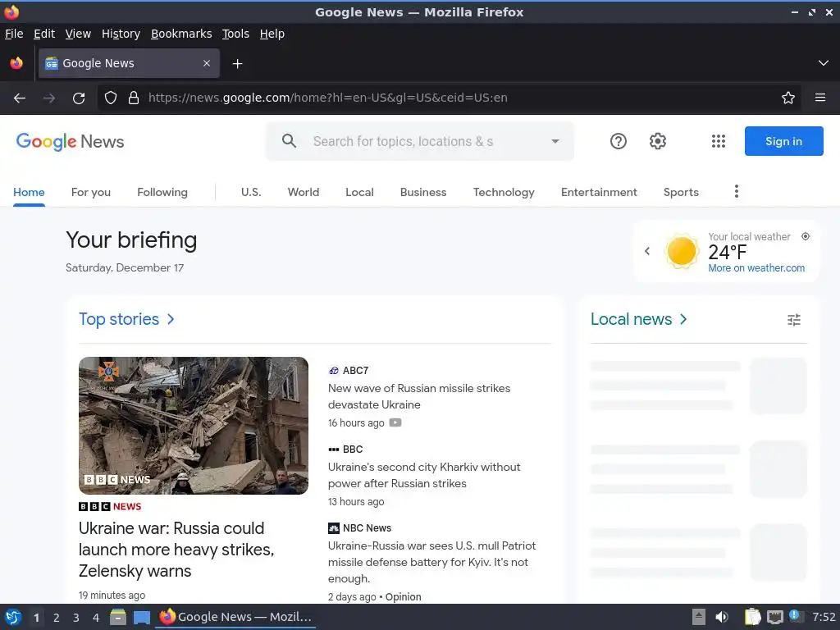Open BBC Kharkiv without power article
This screenshot has width=840, height=630.
[424, 475]
